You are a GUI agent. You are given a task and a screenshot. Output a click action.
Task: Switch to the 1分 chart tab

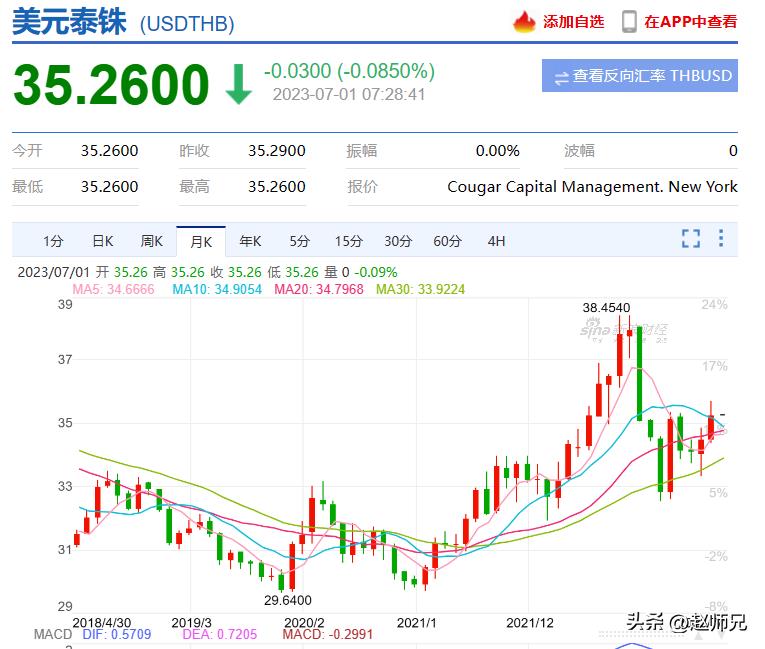click(x=53, y=241)
